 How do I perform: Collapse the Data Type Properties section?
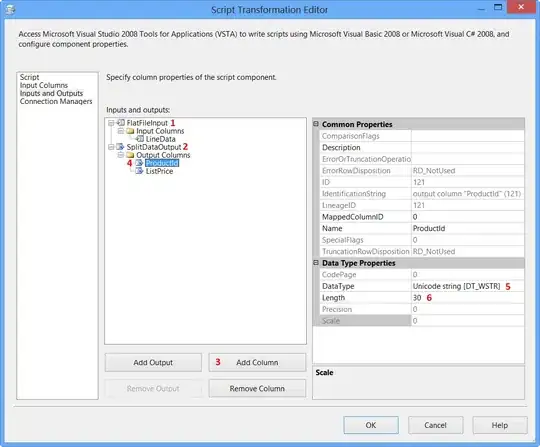[316, 262]
